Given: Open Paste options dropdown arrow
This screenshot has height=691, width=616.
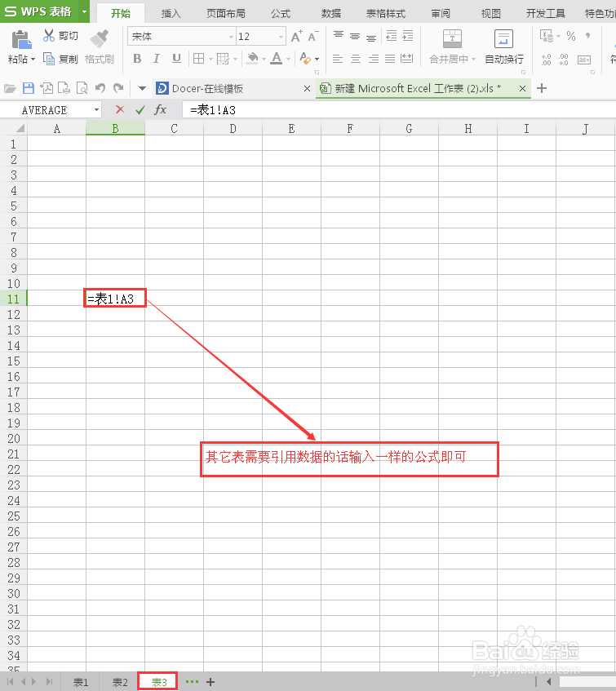Looking at the screenshot, I should point(33,59).
